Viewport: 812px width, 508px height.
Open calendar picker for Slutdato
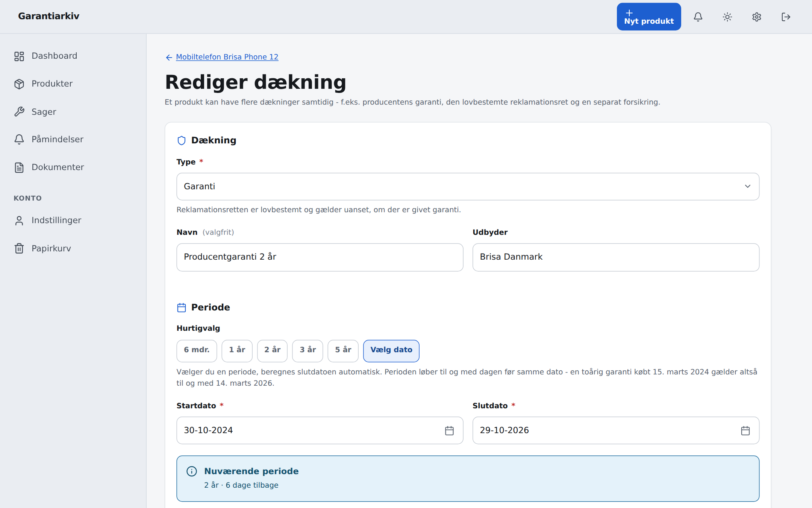point(745,430)
